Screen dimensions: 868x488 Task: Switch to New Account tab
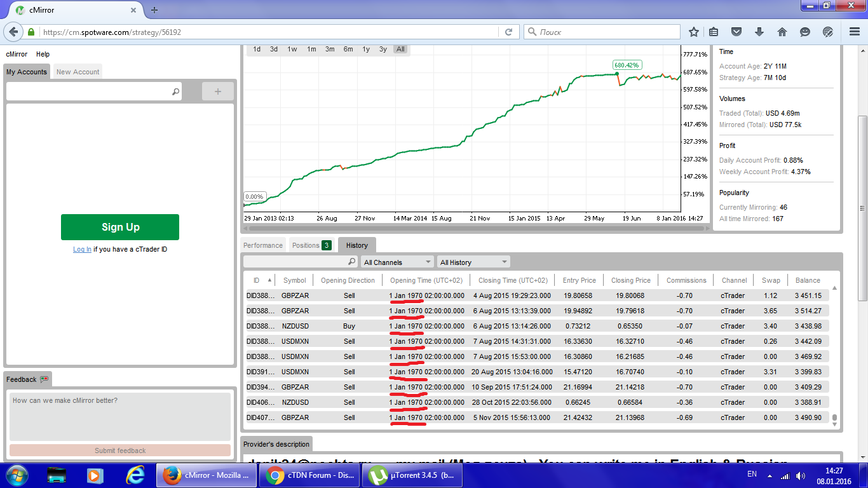coord(78,72)
